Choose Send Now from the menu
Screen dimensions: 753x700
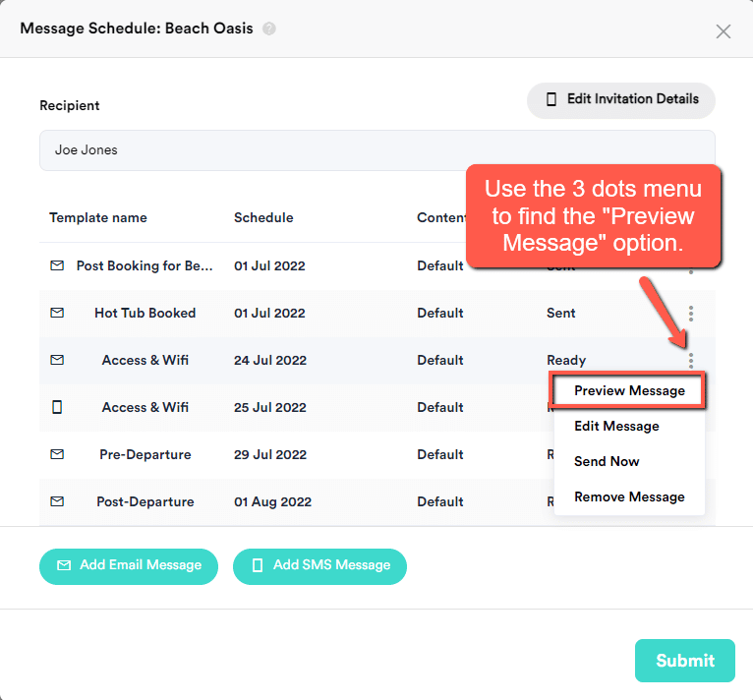pyautogui.click(x=629, y=461)
